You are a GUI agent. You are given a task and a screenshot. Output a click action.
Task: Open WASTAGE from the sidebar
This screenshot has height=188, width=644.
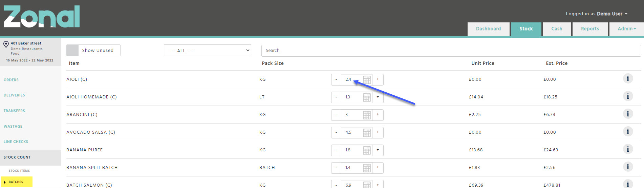(x=13, y=127)
